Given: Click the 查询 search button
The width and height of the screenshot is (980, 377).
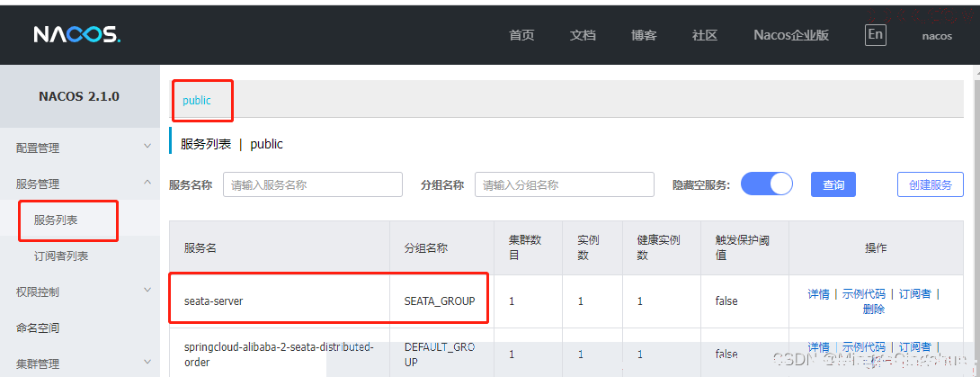Looking at the screenshot, I should click(833, 184).
